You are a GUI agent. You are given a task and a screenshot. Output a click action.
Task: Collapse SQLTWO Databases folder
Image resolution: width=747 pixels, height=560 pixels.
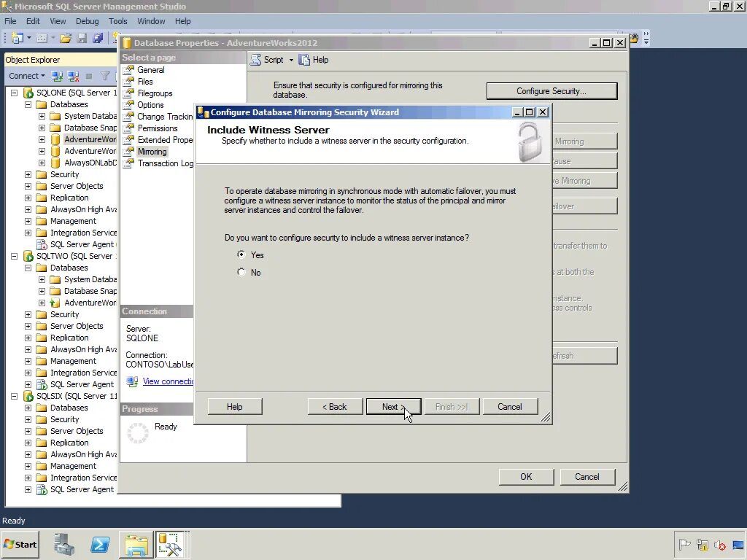(28, 268)
